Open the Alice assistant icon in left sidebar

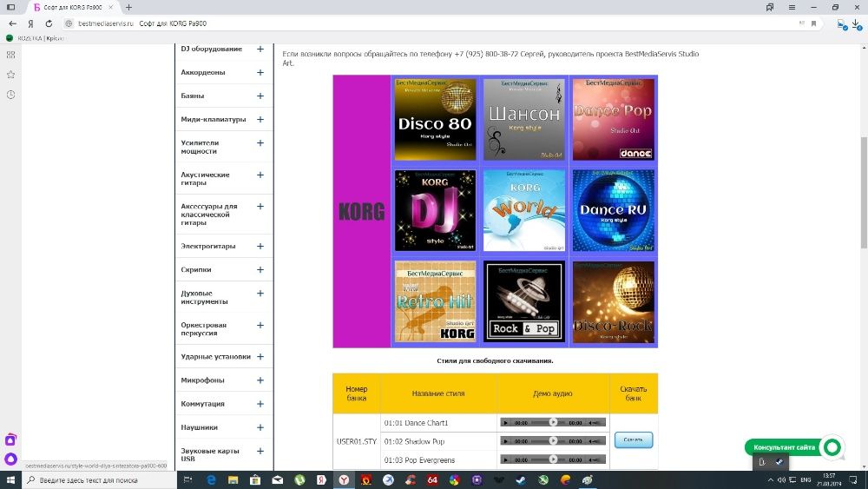point(10,459)
